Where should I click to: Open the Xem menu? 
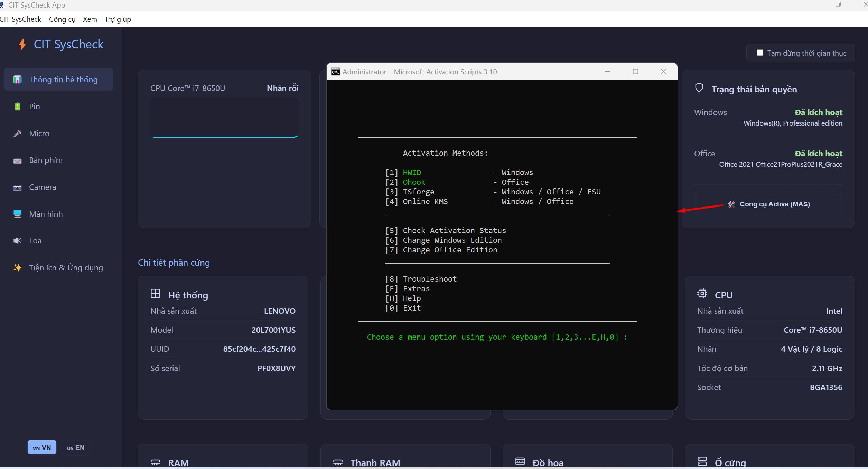click(90, 19)
